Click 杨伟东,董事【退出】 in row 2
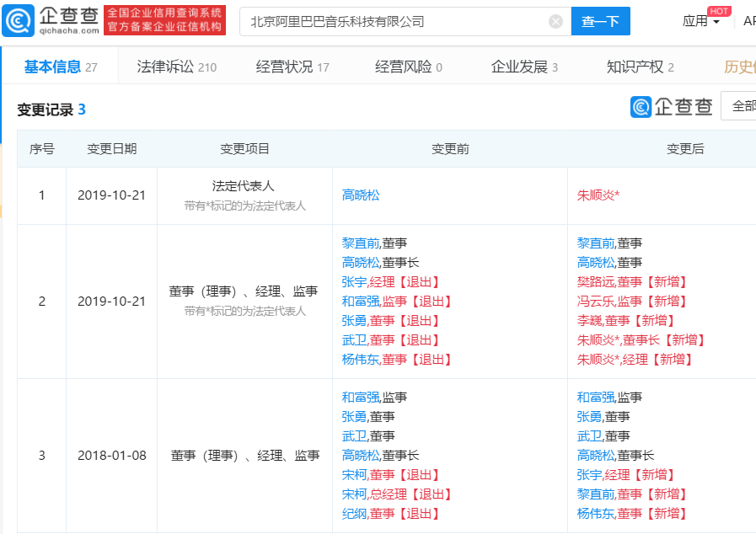This screenshot has height=534, width=756. click(397, 359)
